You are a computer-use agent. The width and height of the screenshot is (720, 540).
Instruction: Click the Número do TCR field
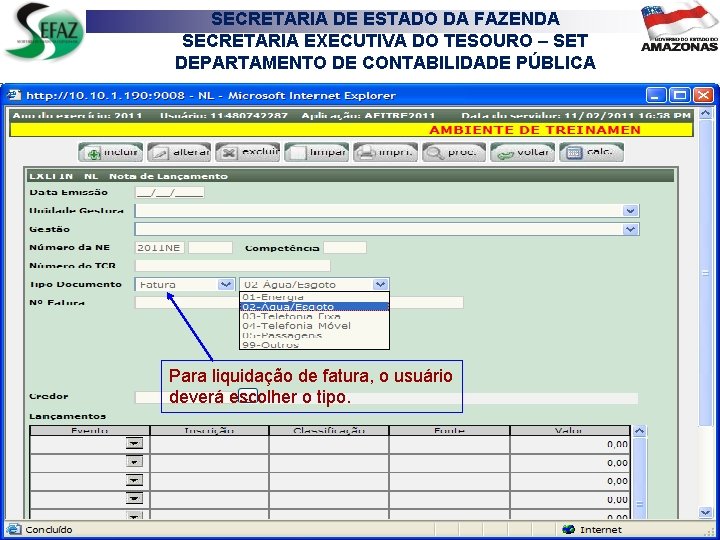tap(232, 265)
